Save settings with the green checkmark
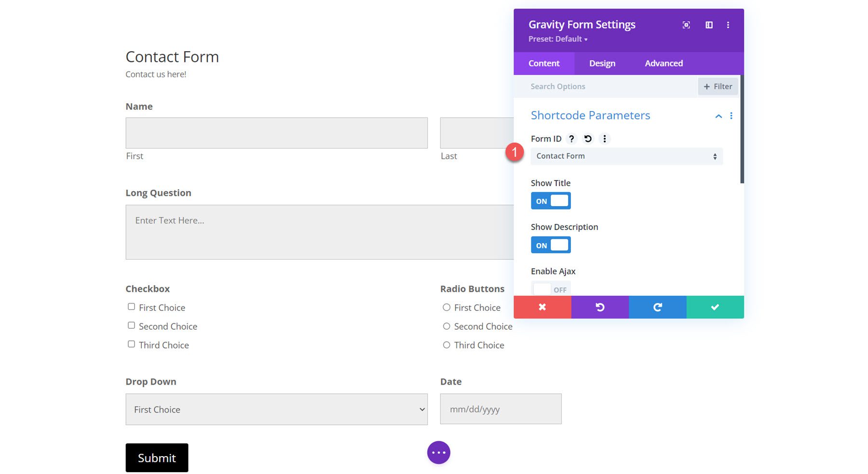Screen dimensions: 868x474 pyautogui.click(x=715, y=307)
